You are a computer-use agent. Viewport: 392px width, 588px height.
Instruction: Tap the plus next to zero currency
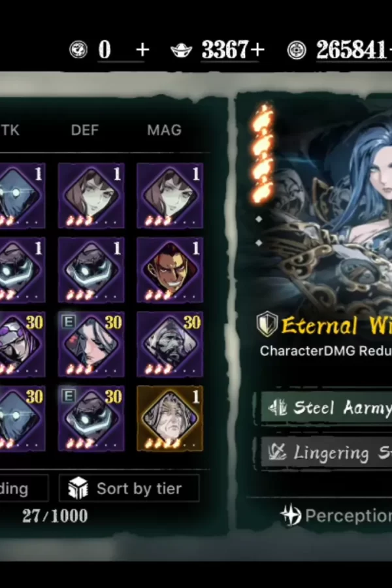click(x=142, y=50)
